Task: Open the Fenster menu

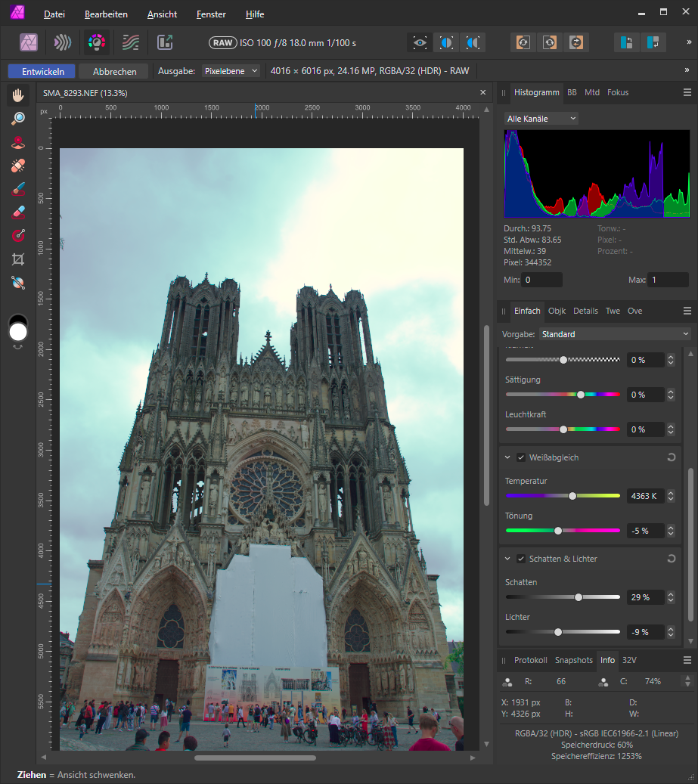Action: pyautogui.click(x=211, y=14)
